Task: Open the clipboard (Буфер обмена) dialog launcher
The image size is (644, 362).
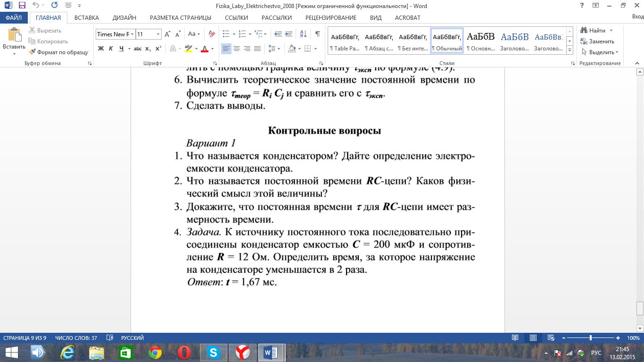Action: point(90,63)
